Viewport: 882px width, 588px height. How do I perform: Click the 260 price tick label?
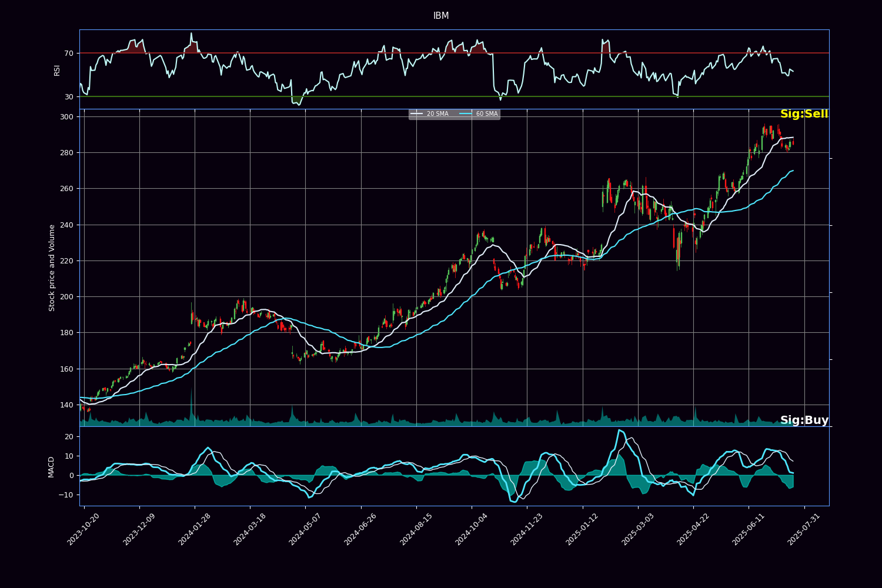pos(66,189)
